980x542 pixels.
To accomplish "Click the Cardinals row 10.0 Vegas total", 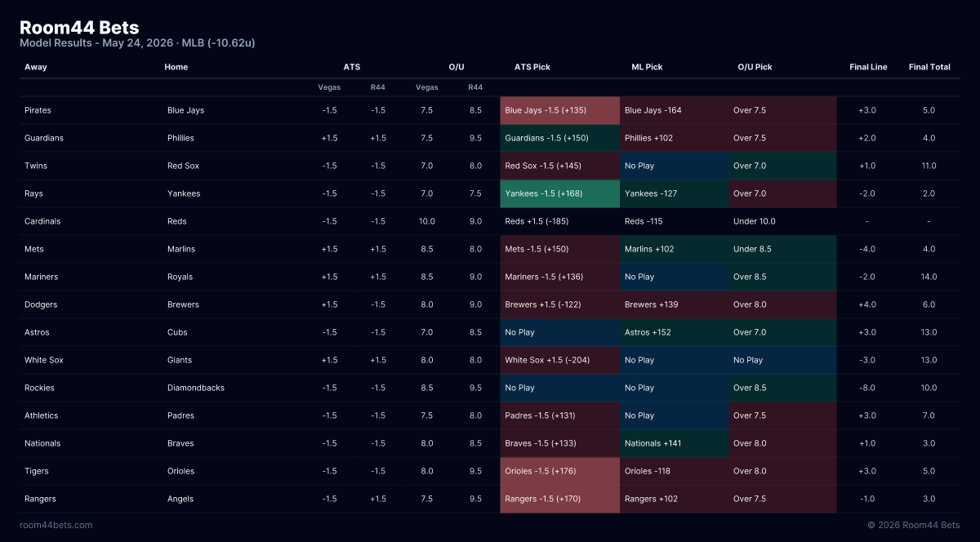I will tap(426, 221).
